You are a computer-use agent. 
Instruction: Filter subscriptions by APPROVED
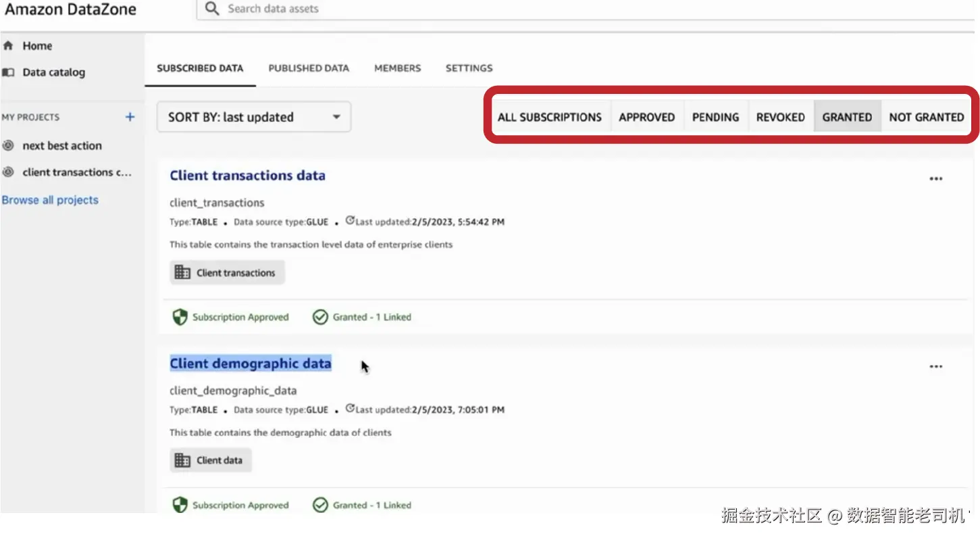point(647,117)
